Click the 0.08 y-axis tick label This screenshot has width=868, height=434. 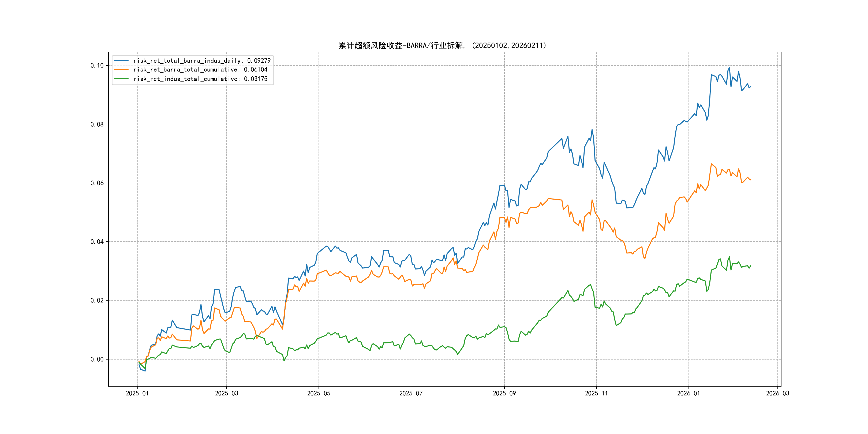click(97, 124)
